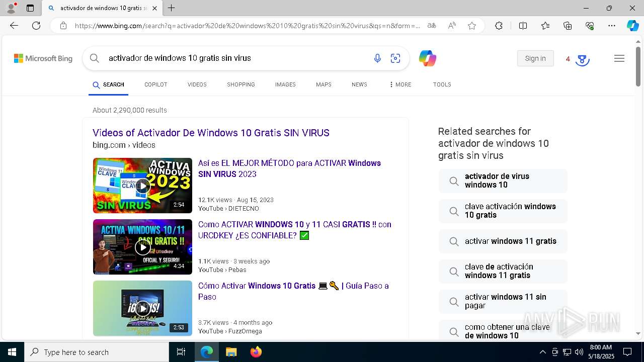Click the taskbar Type here to search box

click(x=97, y=352)
